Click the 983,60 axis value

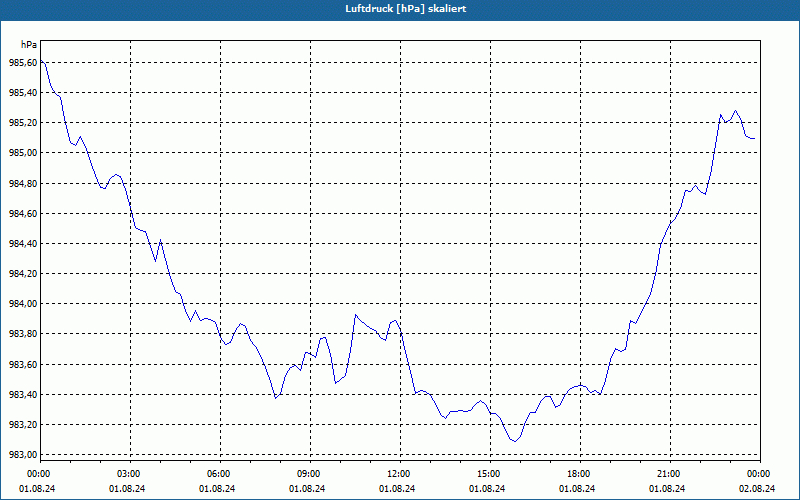click(x=23, y=364)
